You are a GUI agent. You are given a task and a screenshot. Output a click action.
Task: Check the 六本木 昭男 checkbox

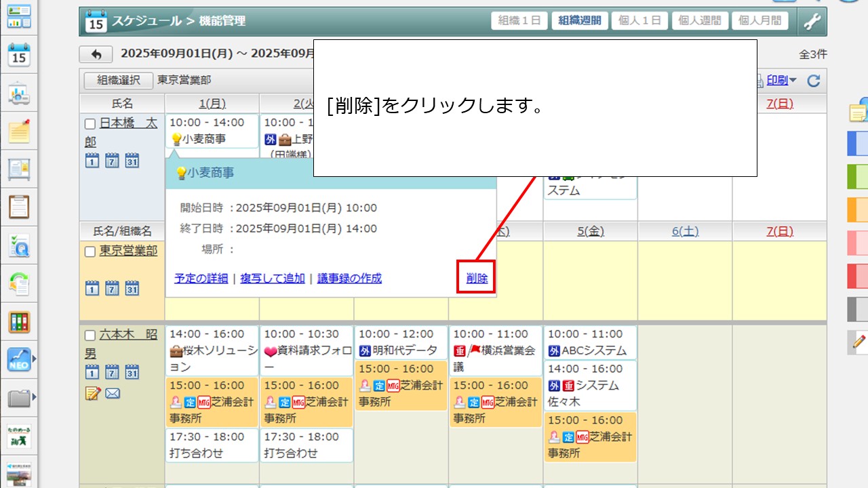tap(90, 335)
